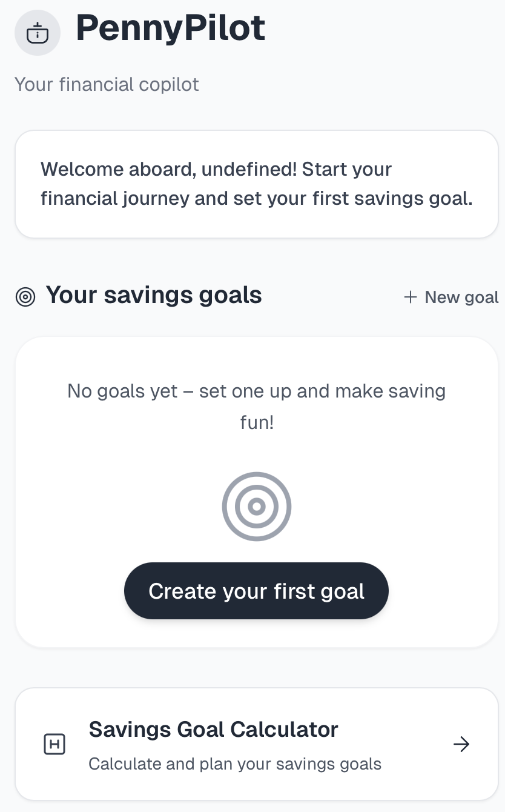505x812 pixels.
Task: Select the Your financial copilot tagline
Action: [106, 84]
